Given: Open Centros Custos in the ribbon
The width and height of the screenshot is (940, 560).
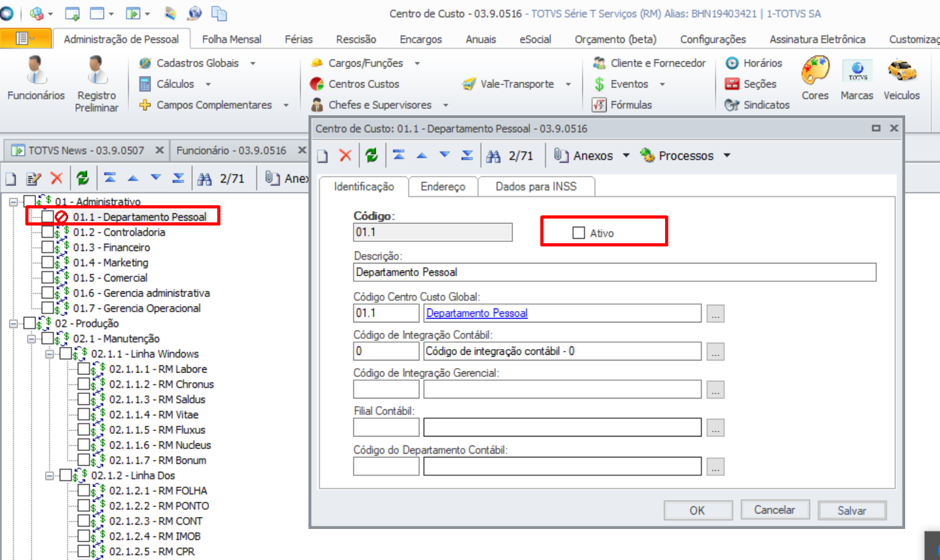Looking at the screenshot, I should tap(355, 84).
